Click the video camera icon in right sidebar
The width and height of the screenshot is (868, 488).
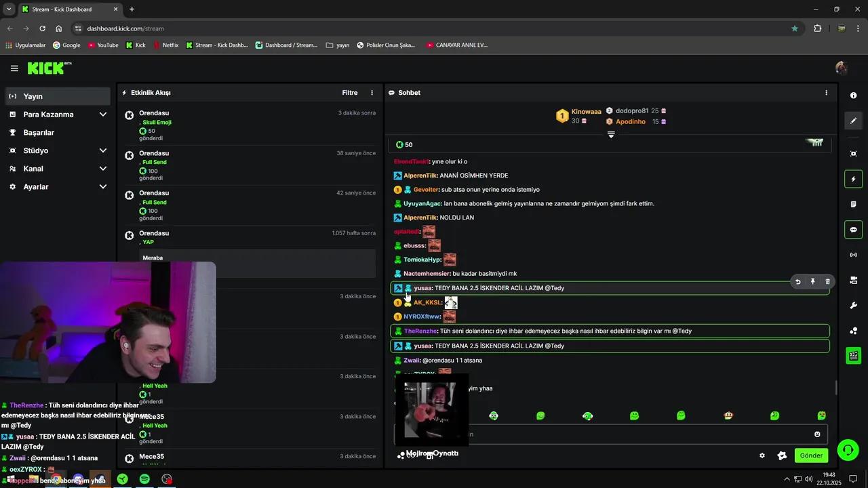pos(853,280)
